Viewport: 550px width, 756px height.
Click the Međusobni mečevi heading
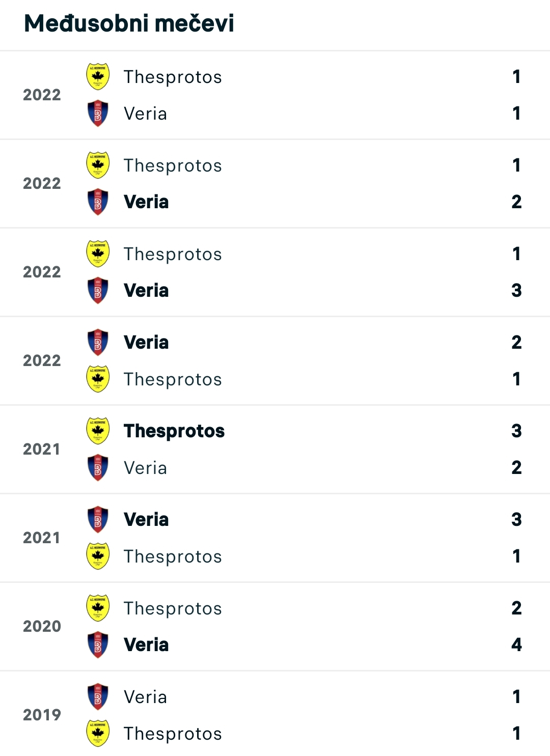coord(129,23)
